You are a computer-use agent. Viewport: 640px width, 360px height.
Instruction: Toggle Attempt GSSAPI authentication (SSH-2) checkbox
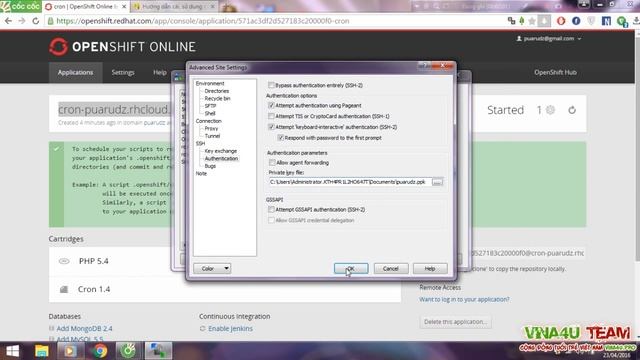[x=271, y=209]
